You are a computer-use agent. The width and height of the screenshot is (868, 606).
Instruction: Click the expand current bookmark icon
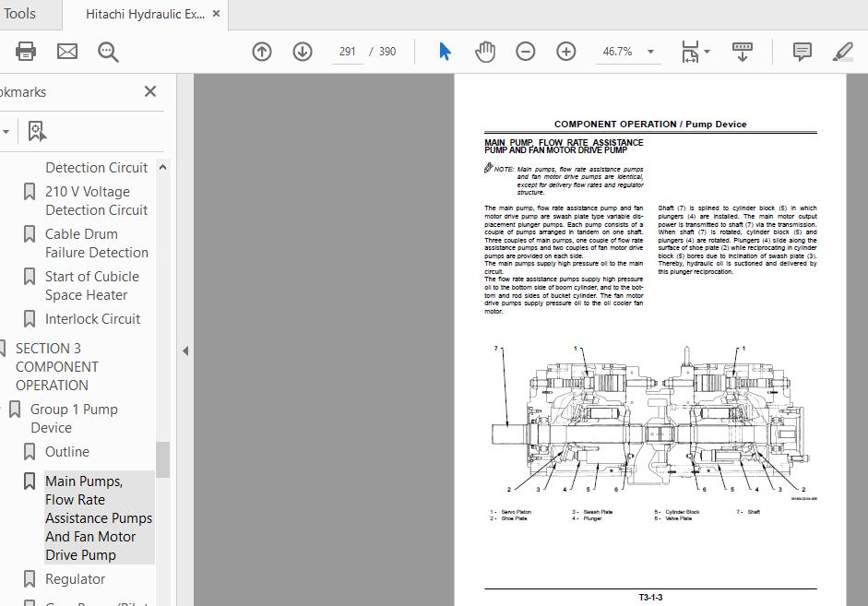click(x=37, y=130)
